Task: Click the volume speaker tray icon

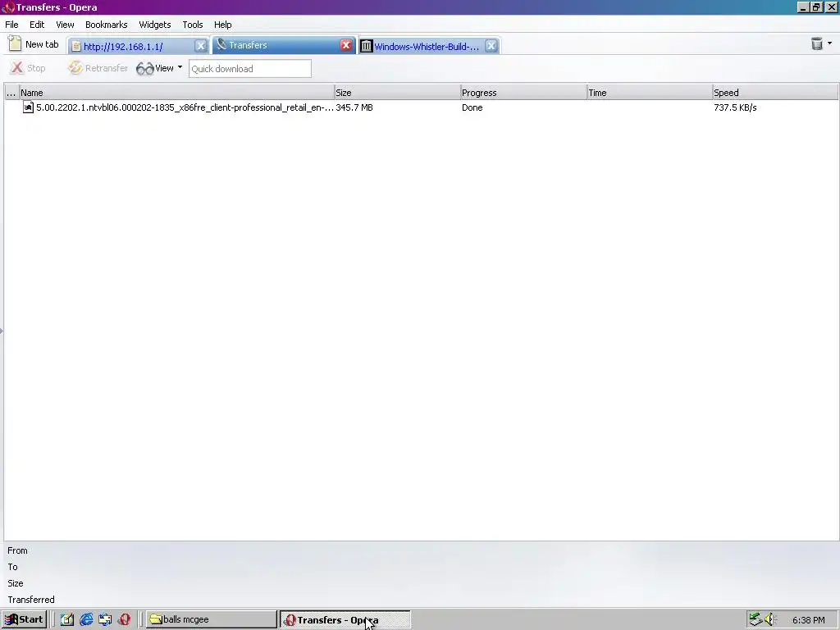Action: (769, 619)
